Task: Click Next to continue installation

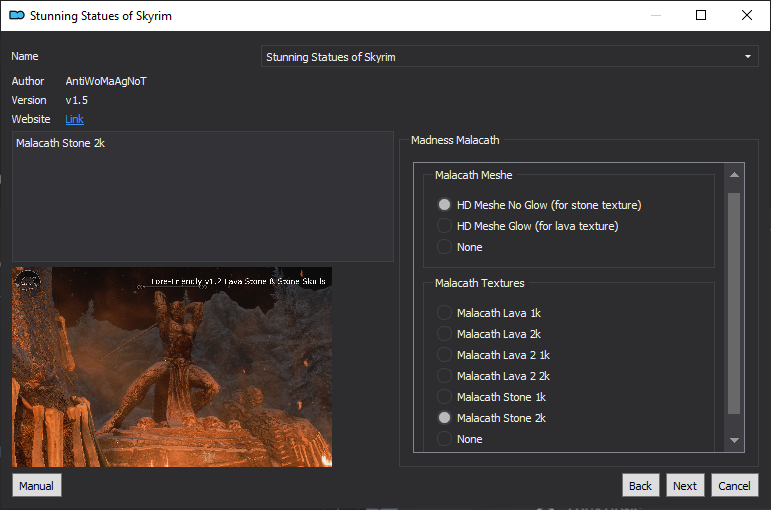Action: pos(685,485)
